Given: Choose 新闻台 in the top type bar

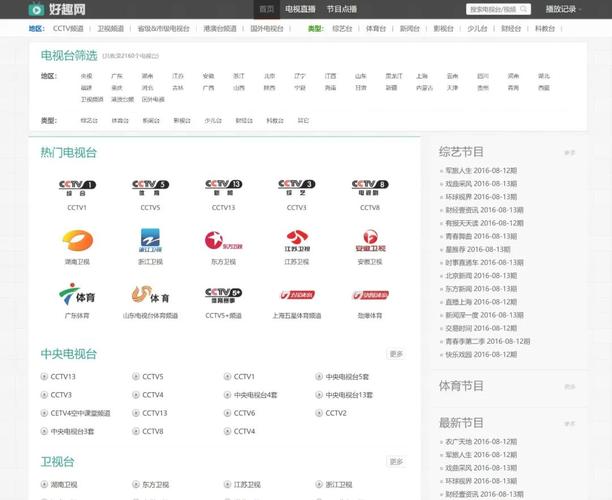Looking at the screenshot, I should coord(409,28).
